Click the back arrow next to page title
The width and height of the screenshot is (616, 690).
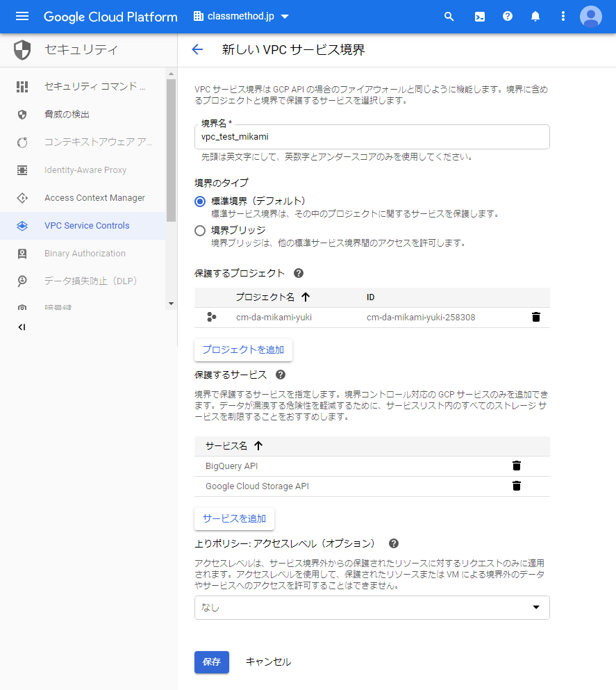click(x=197, y=49)
